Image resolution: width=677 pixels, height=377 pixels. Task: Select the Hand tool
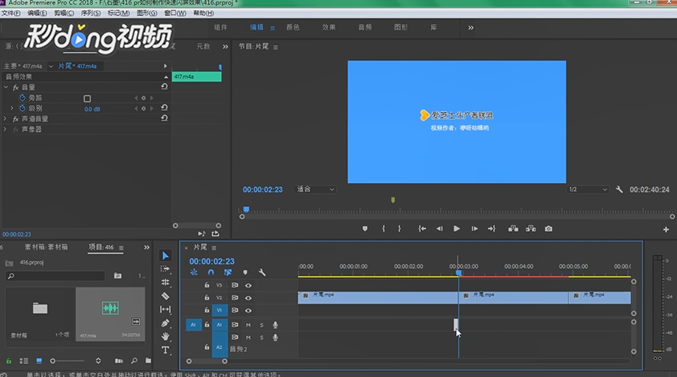(165, 336)
